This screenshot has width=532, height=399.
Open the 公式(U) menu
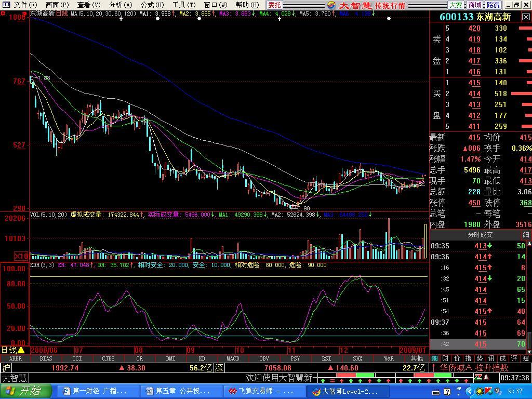click(x=152, y=5)
